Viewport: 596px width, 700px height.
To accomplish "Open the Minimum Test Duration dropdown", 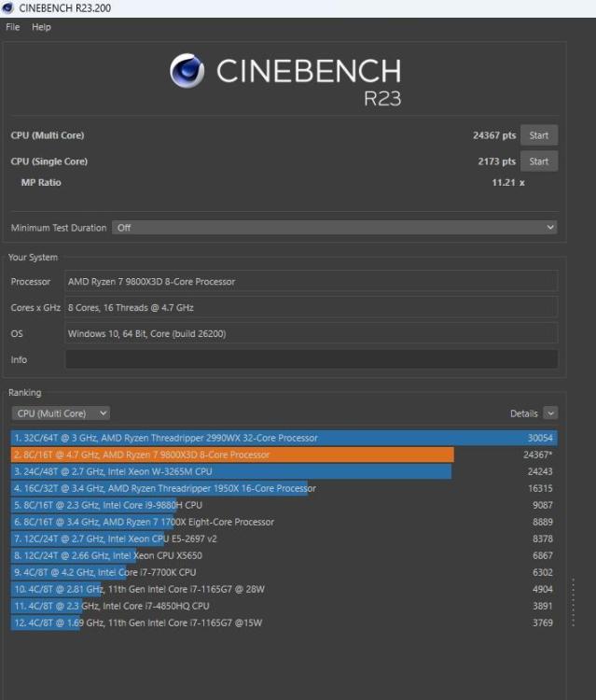I will pos(335,228).
